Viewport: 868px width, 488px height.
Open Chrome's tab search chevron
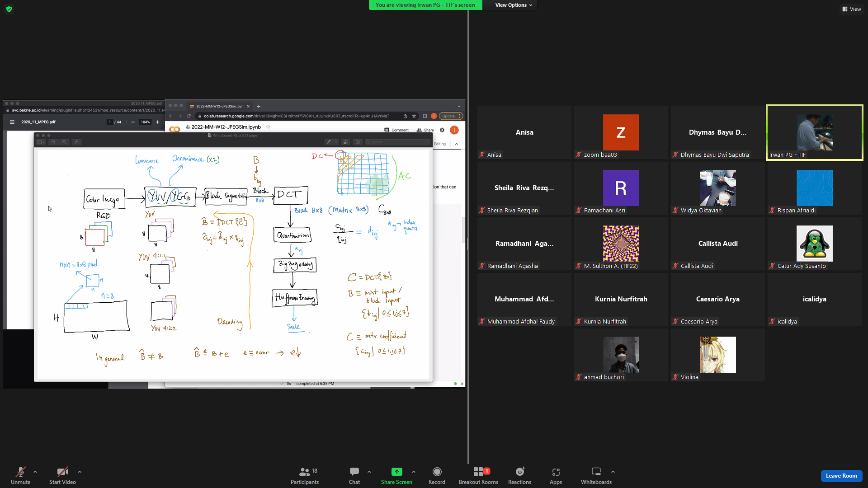[x=459, y=106]
